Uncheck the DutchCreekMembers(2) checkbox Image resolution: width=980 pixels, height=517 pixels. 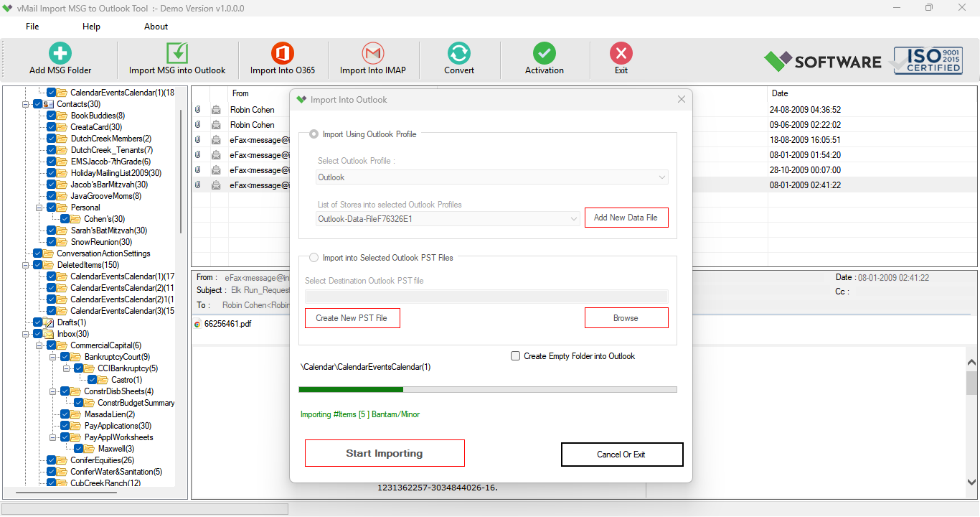52,139
